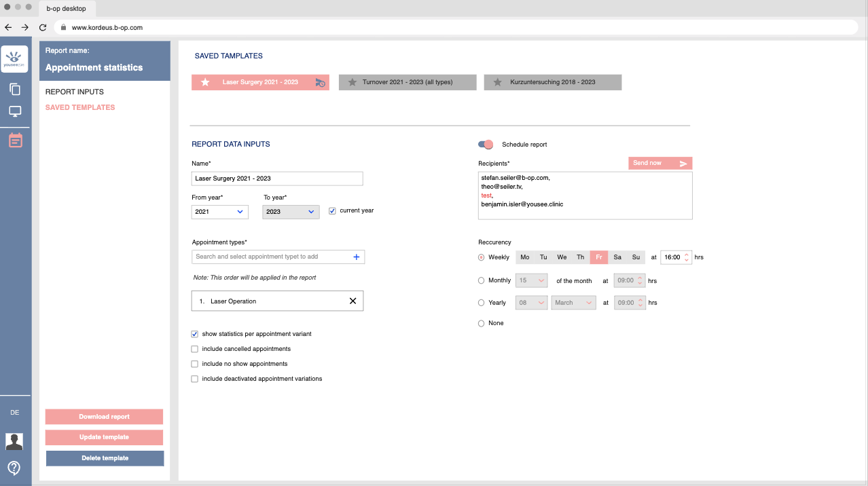Viewport: 868px width, 486px height.
Task: Click the plus icon to add appointment type
Action: 357,257
